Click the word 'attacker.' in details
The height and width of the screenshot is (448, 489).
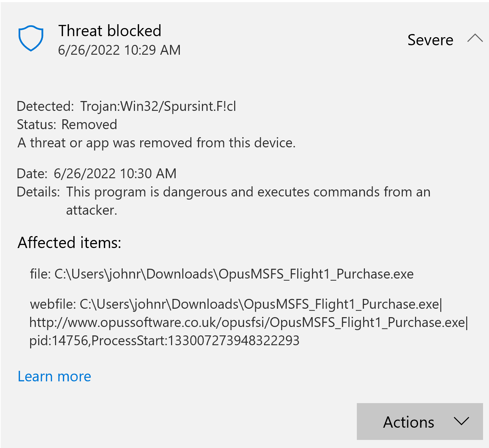pos(91,210)
